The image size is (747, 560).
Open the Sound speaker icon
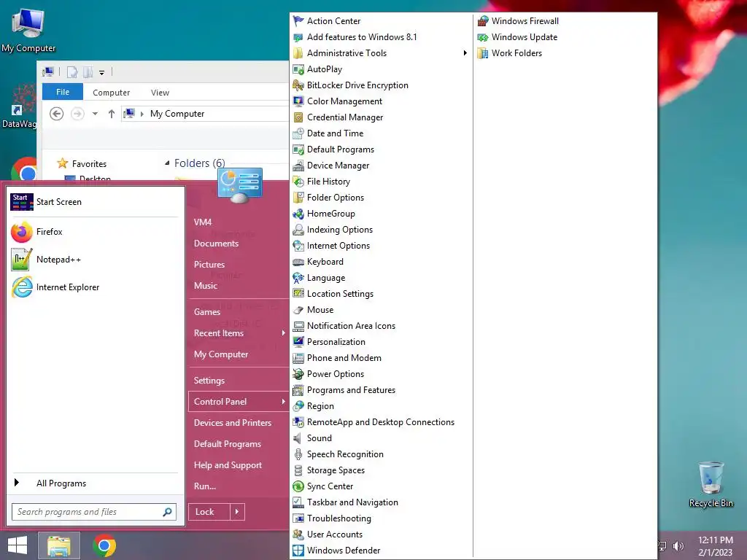click(x=298, y=438)
